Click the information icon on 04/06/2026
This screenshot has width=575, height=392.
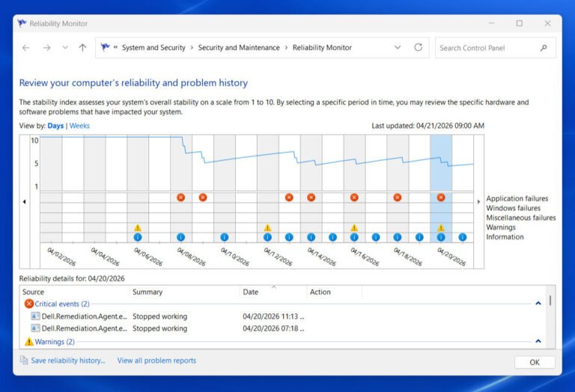click(x=138, y=237)
